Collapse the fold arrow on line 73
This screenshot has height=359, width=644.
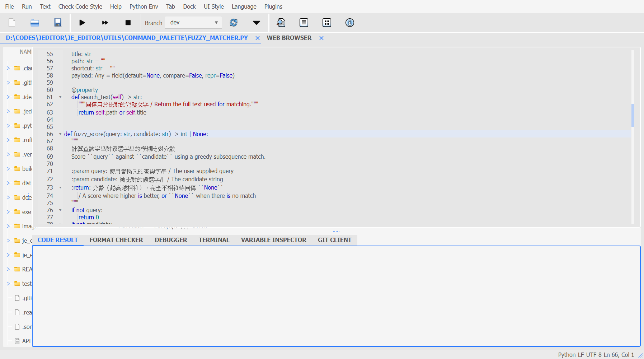[60, 188]
